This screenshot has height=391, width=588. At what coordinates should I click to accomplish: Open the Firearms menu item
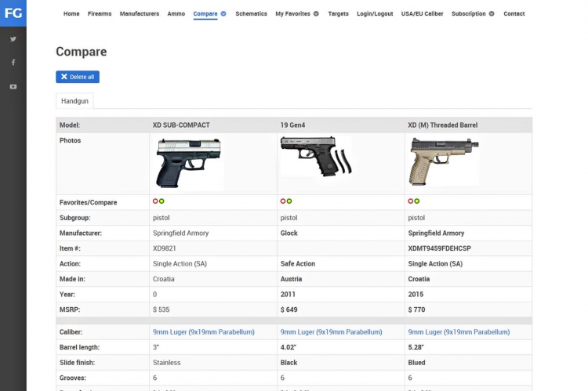coord(100,14)
